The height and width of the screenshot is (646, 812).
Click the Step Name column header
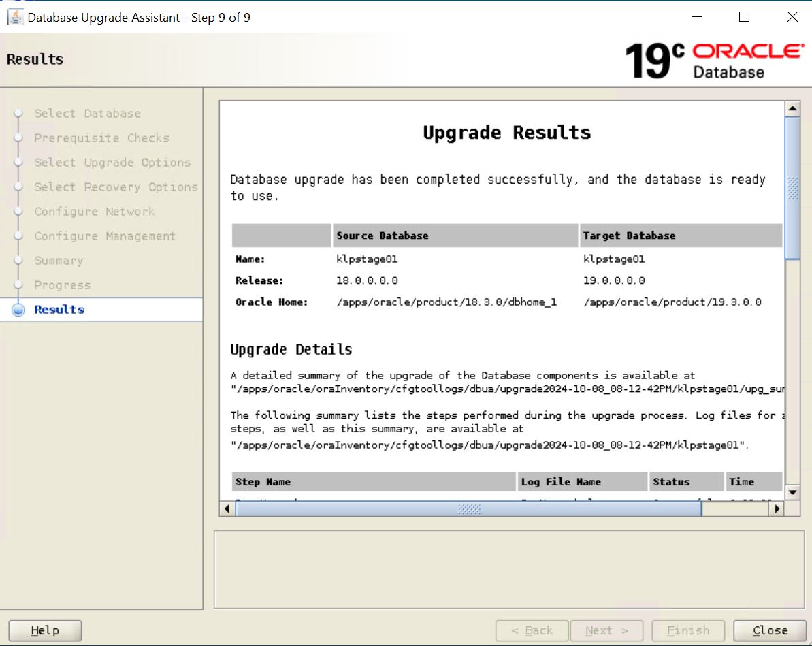(x=374, y=482)
